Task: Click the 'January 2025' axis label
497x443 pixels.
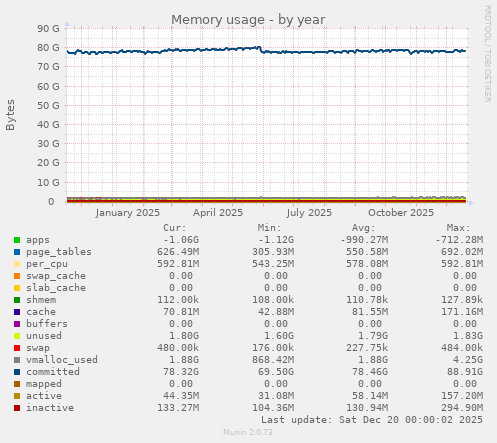Action: [x=128, y=213]
